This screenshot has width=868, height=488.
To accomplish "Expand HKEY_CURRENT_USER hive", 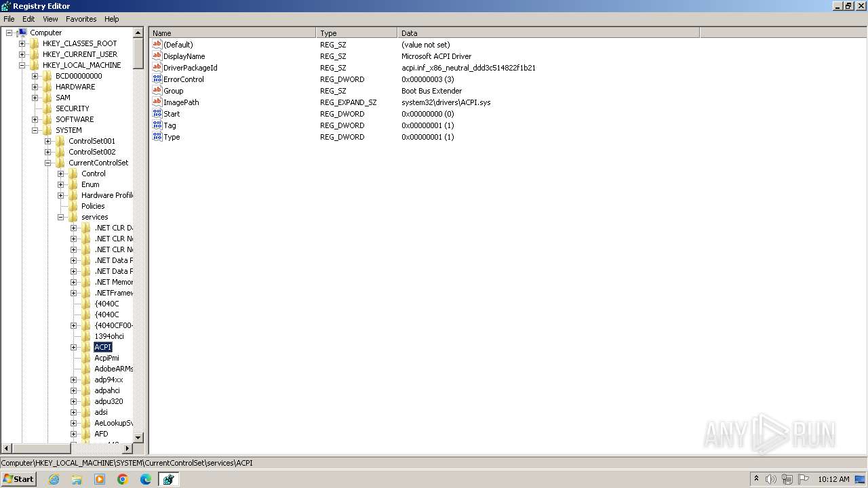I will click(22, 54).
